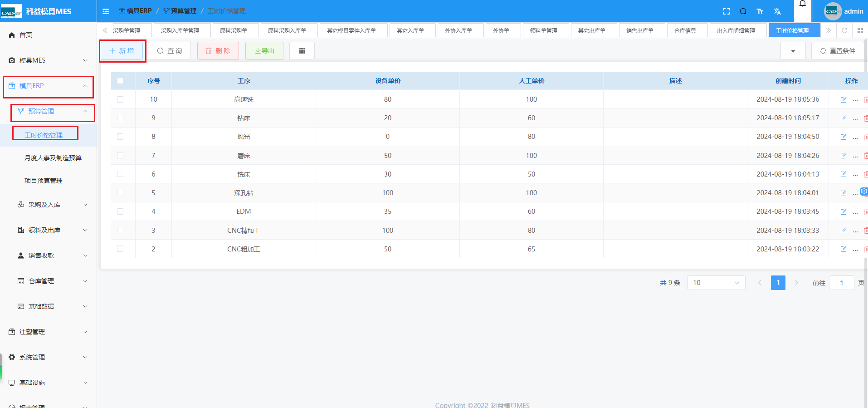868x408 pixels.
Task: Edit row CNC粗加工 with pencil icon
Action: 844,249
